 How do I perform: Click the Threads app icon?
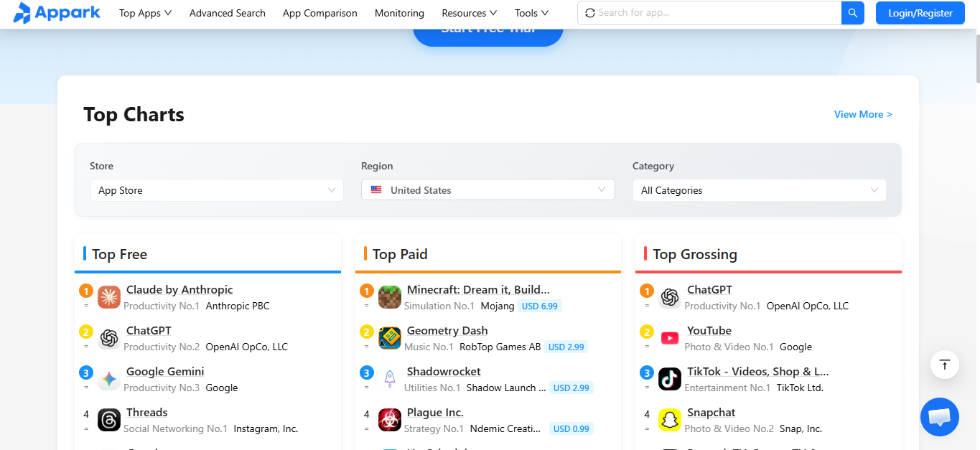click(x=108, y=420)
